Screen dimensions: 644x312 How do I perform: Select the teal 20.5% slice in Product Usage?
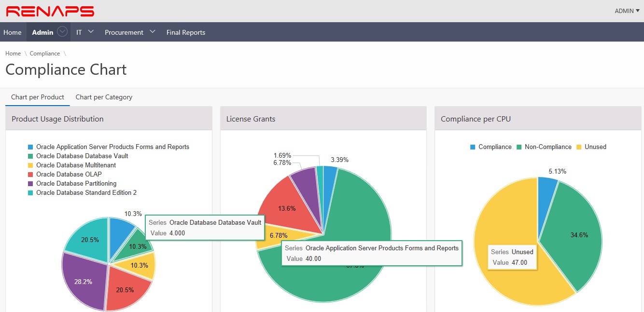click(x=89, y=239)
